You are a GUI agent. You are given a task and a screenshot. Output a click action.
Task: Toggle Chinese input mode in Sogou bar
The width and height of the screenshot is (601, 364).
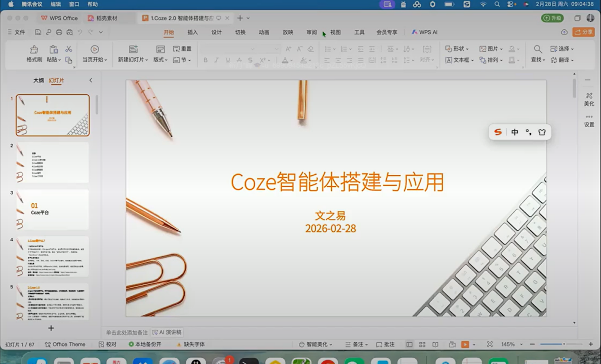[x=515, y=132]
